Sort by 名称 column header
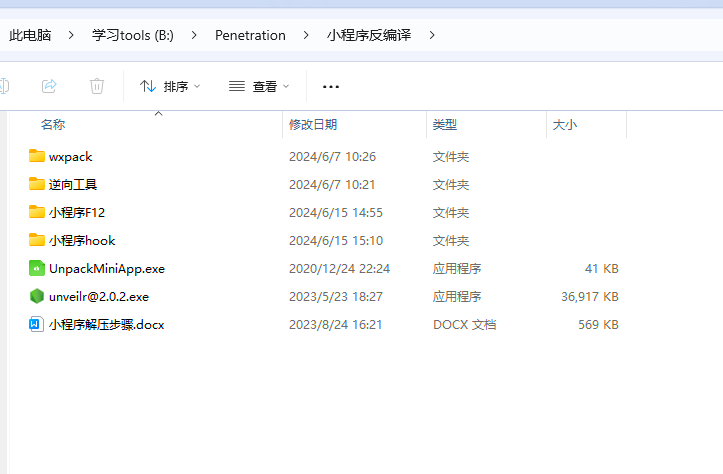This screenshot has width=723, height=474. point(53,125)
